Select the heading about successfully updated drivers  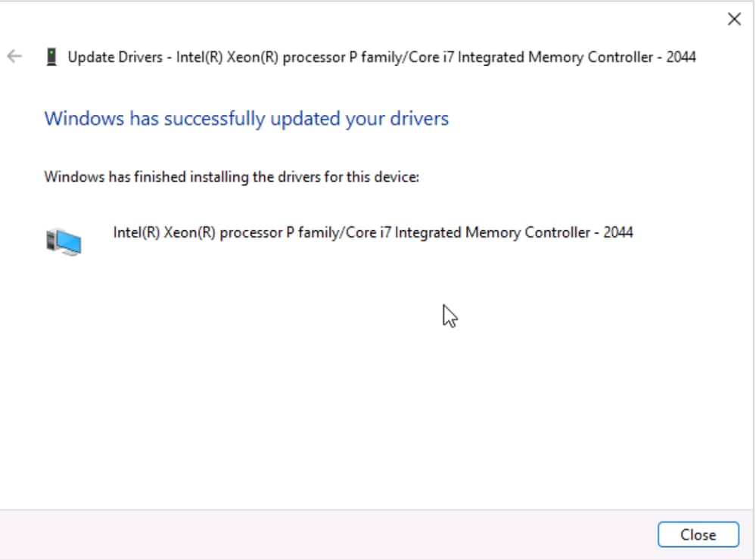pos(246,118)
